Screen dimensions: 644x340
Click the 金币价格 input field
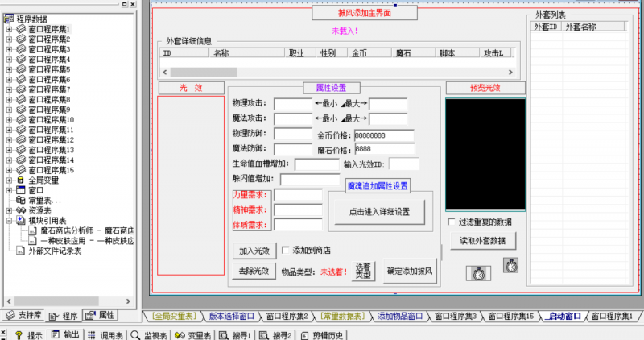[x=384, y=135]
